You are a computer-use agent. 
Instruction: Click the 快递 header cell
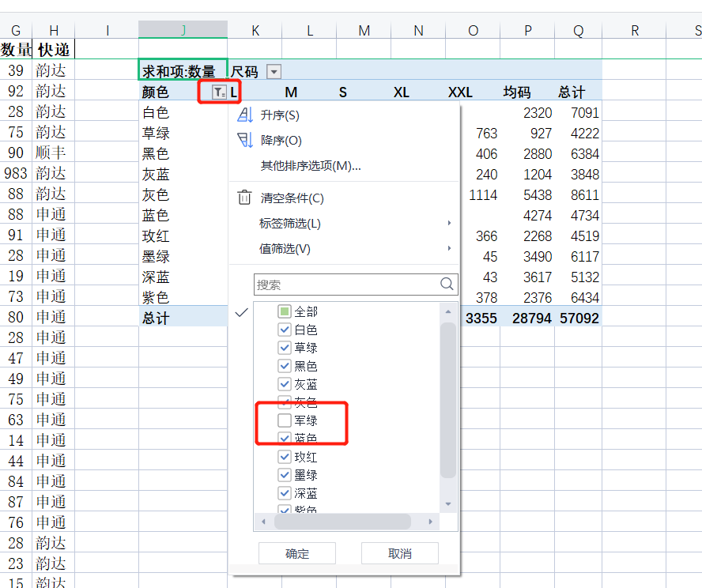(53, 49)
